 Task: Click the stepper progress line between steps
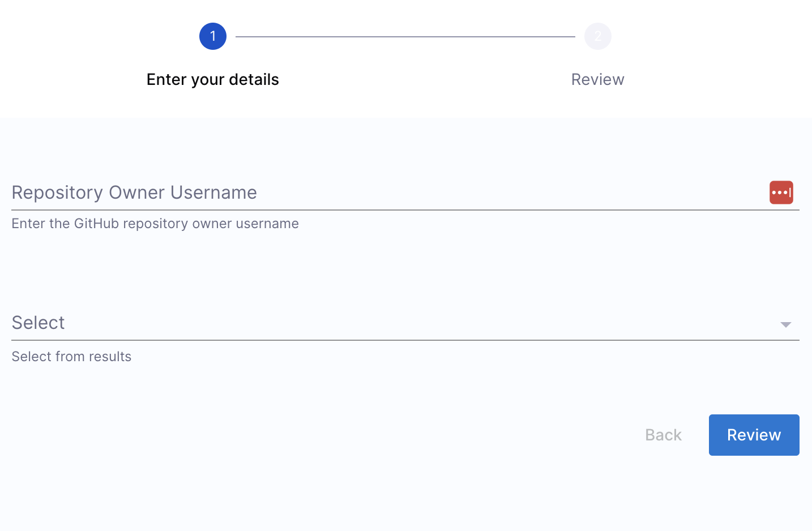pyautogui.click(x=405, y=37)
